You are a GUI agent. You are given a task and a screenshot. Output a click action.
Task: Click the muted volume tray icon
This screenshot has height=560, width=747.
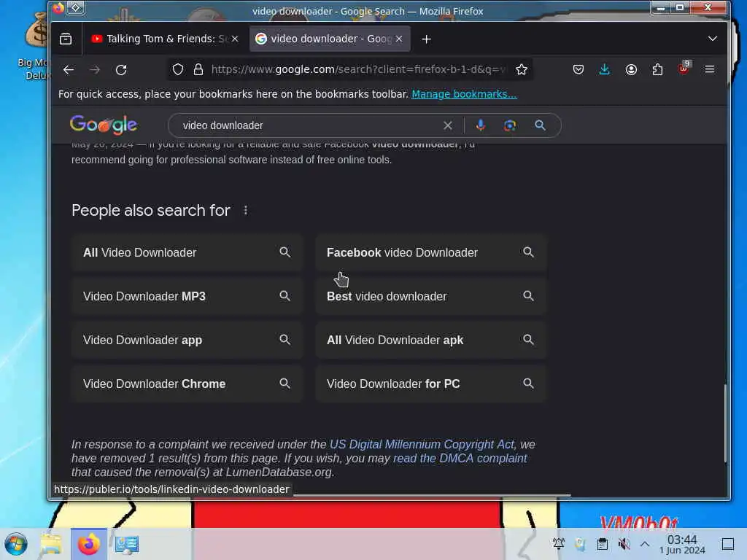624,544
